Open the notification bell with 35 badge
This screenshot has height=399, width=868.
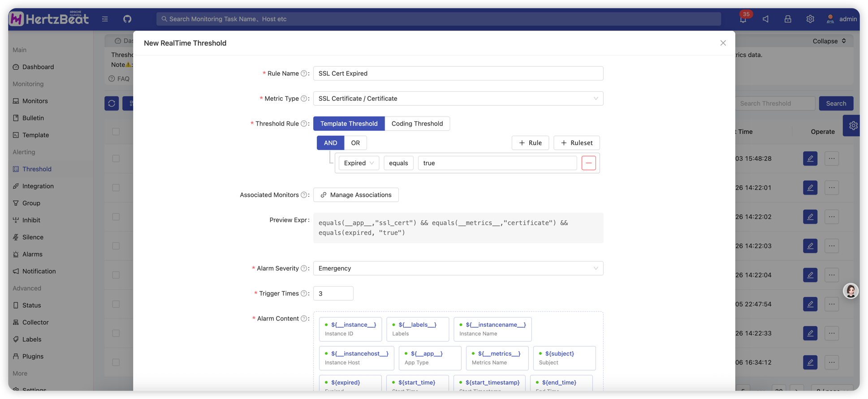pos(743,19)
